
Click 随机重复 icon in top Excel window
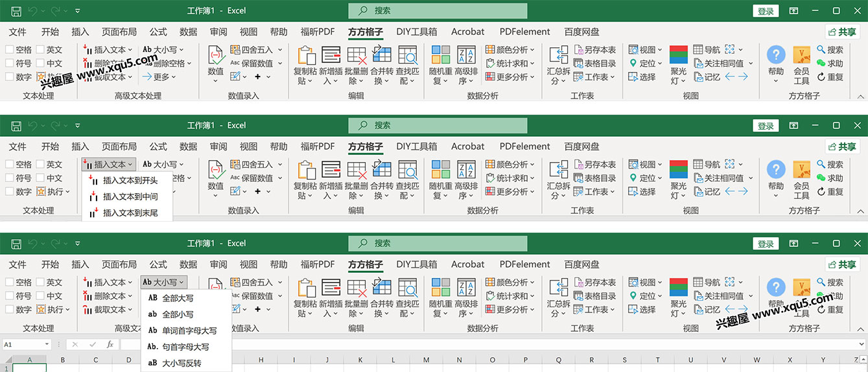pyautogui.click(x=441, y=55)
